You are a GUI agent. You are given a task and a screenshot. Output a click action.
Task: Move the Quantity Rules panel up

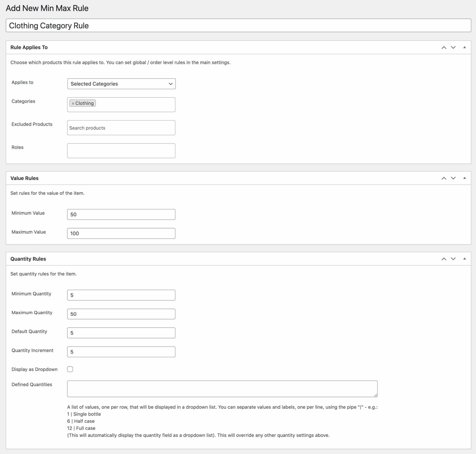(x=444, y=259)
